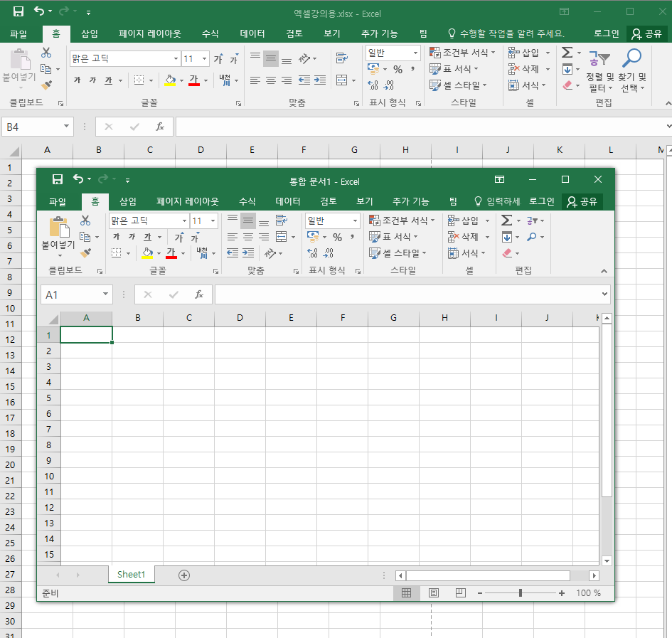Viewport: 672px width, 638px height.
Task: Select the Sheet1 tab
Action: (x=131, y=575)
